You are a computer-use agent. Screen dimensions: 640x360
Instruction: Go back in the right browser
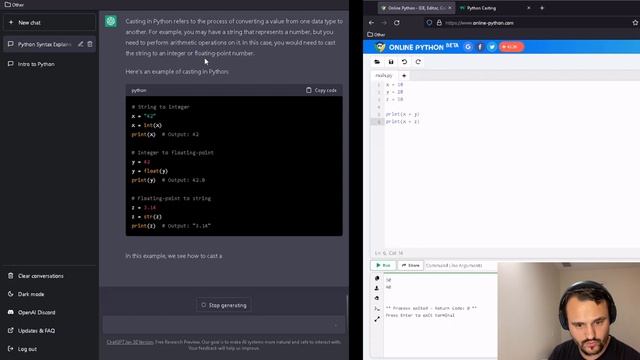[x=371, y=23]
